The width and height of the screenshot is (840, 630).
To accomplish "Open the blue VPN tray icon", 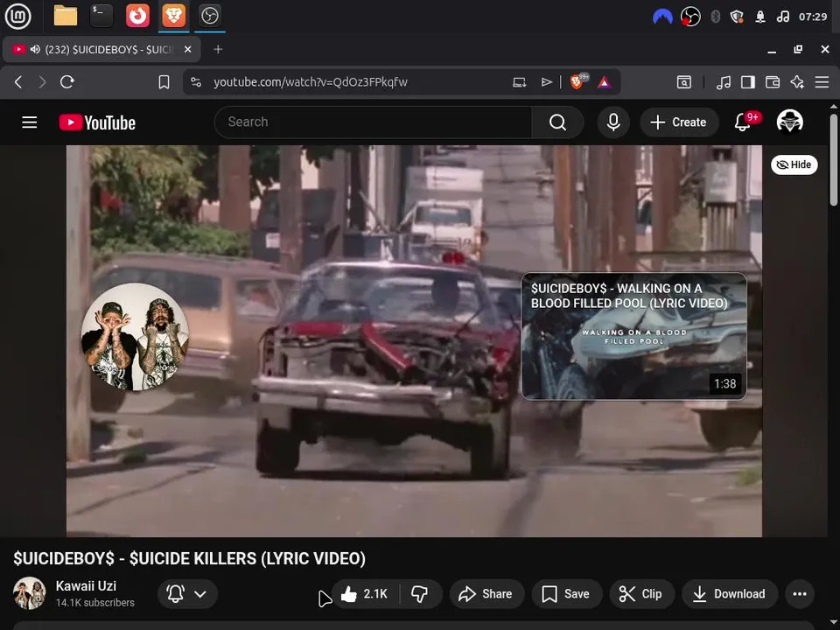I will 662,17.
